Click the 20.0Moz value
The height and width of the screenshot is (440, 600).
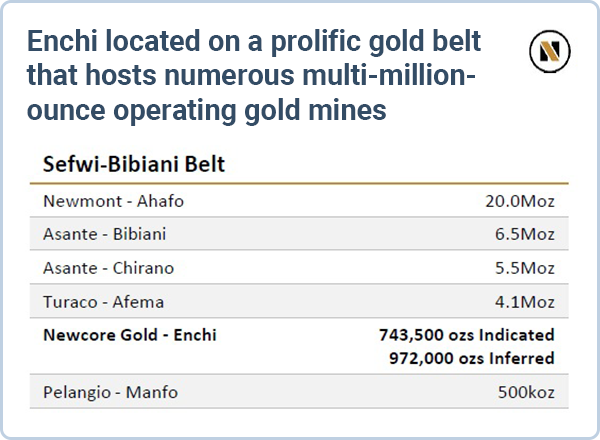tap(519, 201)
